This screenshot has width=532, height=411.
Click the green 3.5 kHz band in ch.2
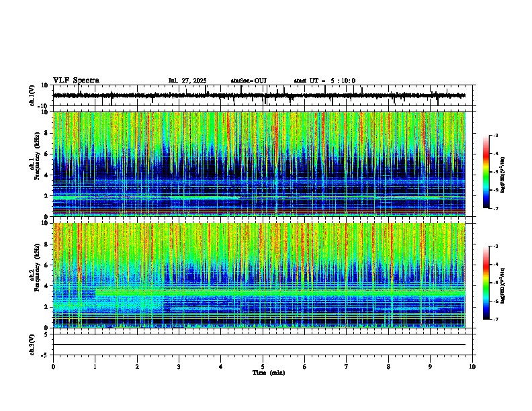[x=280, y=291]
